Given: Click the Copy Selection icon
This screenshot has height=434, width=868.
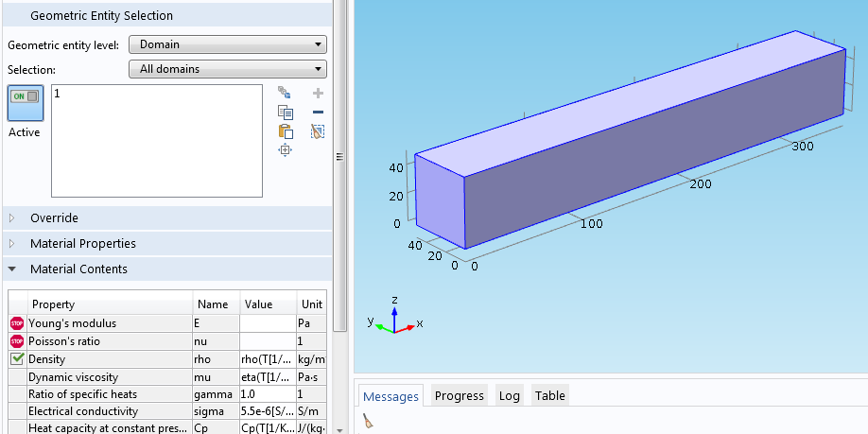Looking at the screenshot, I should click(285, 113).
